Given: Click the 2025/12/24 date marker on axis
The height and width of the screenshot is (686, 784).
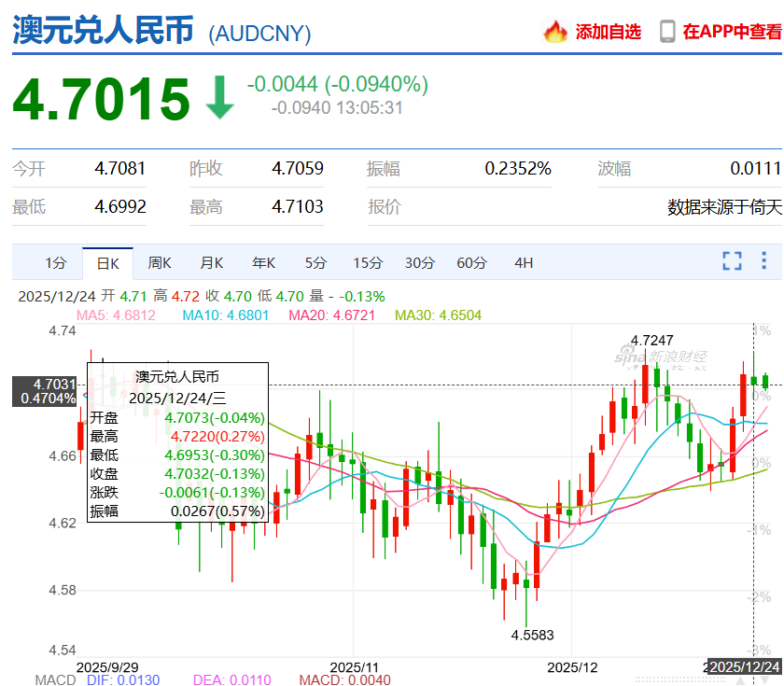Looking at the screenshot, I should 744,666.
